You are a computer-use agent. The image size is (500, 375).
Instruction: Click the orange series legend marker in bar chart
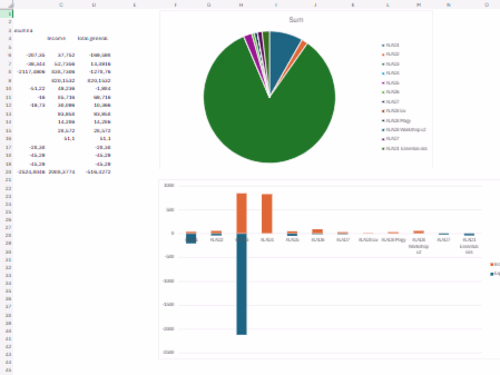pyautogui.click(x=492, y=264)
